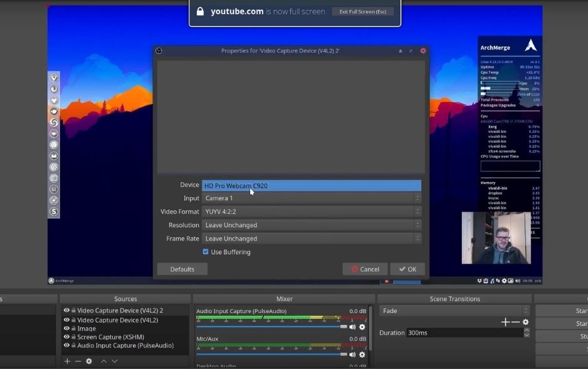The height and width of the screenshot is (369, 588).
Task: Add a new source with the plus icon
Action: (67, 361)
